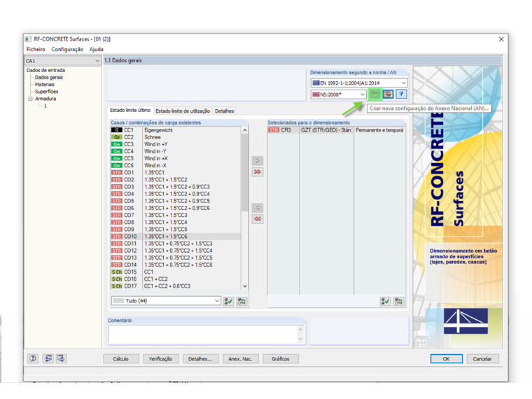Select load case CC2 Schnee
This screenshot has height=399, width=532.
[x=176, y=137]
